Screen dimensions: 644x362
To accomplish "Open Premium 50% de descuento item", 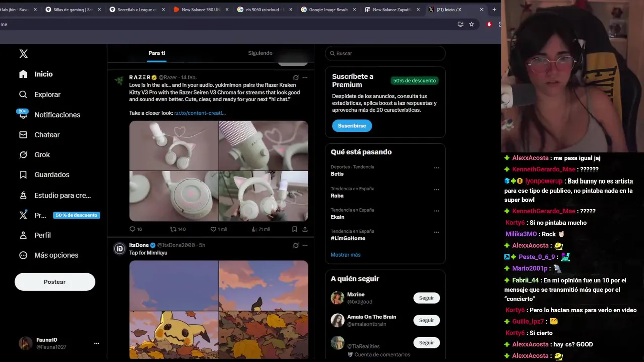I will click(59, 215).
